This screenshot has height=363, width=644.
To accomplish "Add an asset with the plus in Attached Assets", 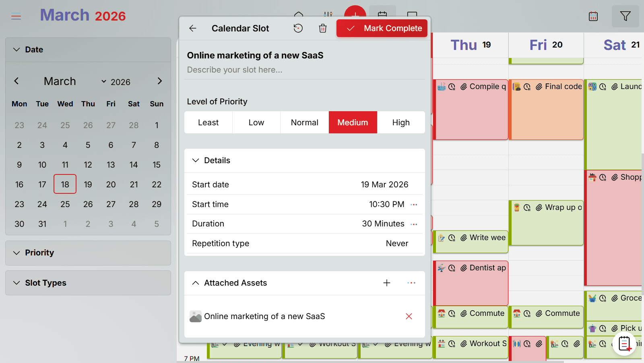I will click(386, 283).
